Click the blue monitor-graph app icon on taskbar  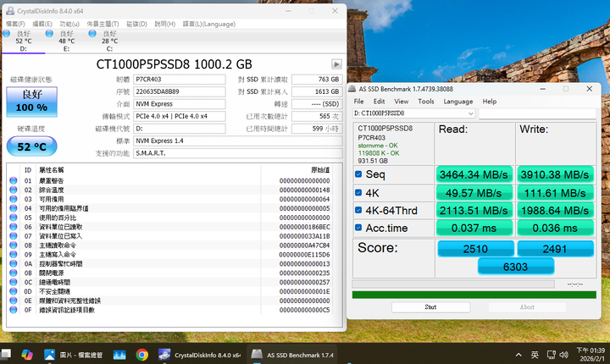[x=119, y=355]
